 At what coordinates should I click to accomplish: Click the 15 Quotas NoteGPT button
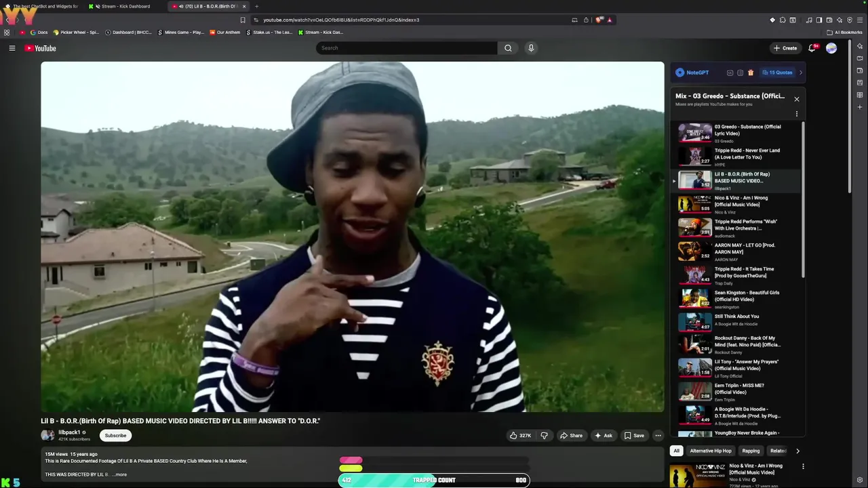[x=777, y=73]
